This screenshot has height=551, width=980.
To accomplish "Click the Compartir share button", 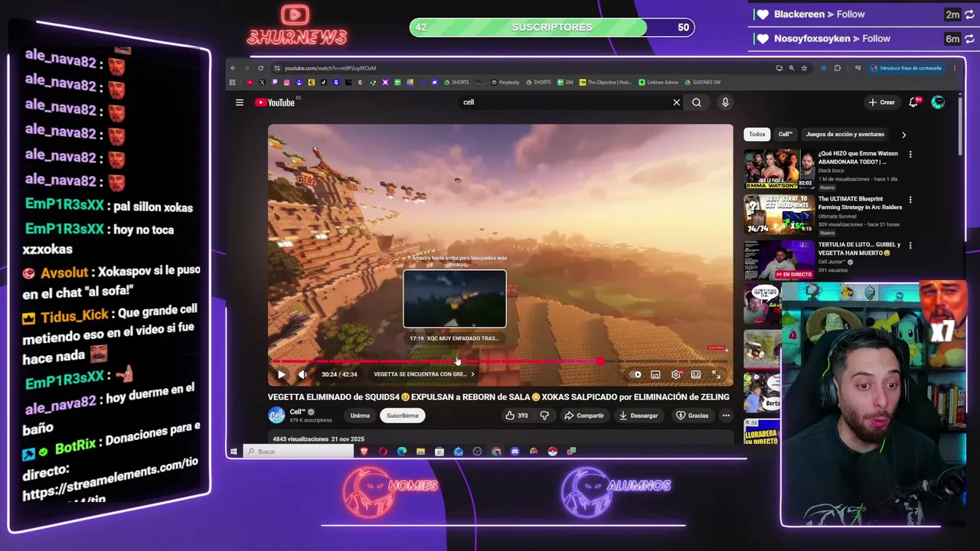I will point(584,416).
